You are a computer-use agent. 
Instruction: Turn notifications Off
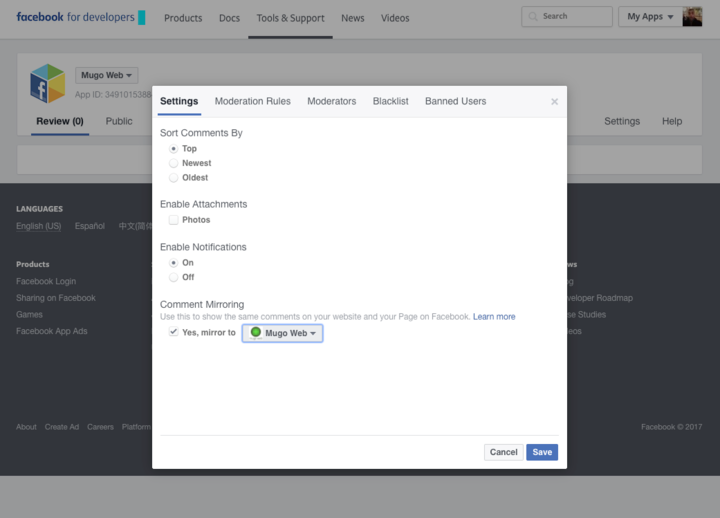173,277
